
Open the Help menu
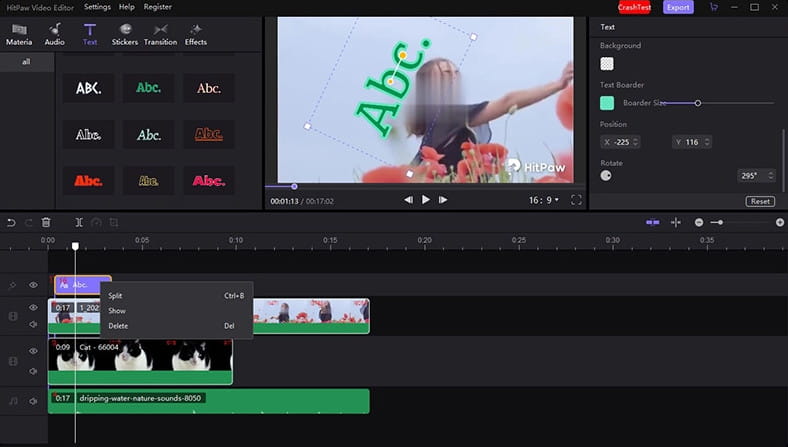click(127, 7)
